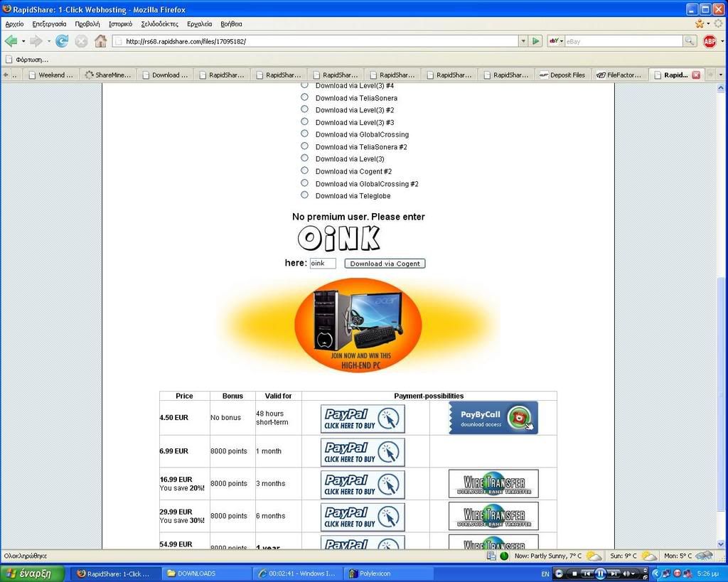Click the page icon left of the green circle
728x582 pixels.
[x=491, y=556]
